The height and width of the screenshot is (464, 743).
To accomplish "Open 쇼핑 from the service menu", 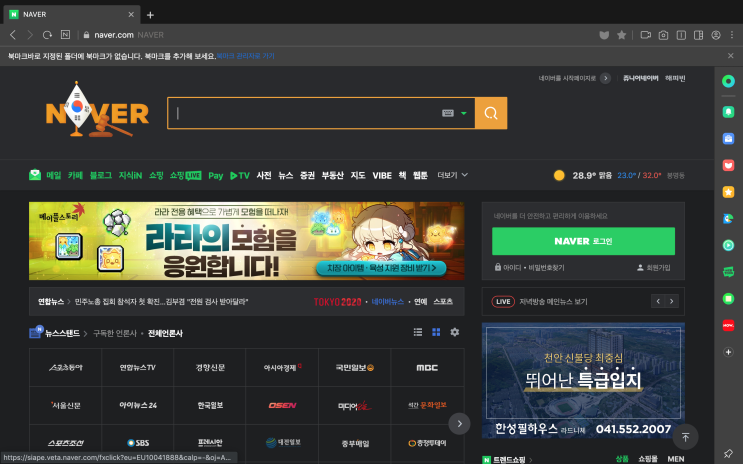I will tap(156, 175).
